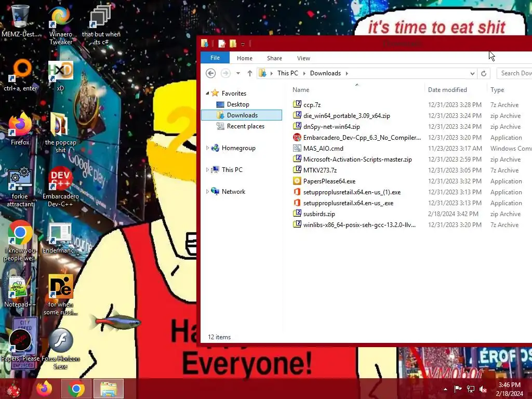The height and width of the screenshot is (399, 532).
Task: Click New folder quick access icon
Action: pyautogui.click(x=233, y=44)
